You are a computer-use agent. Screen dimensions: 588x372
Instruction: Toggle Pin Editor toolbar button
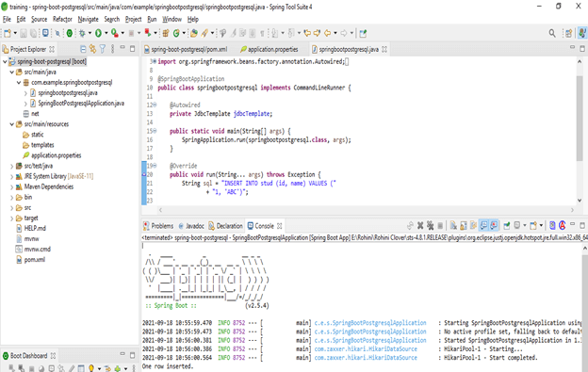point(363,33)
